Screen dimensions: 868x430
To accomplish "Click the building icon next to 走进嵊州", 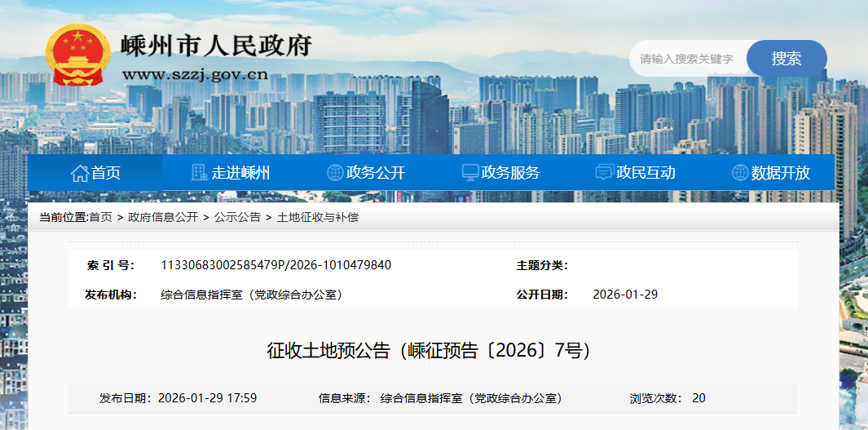I will [x=199, y=173].
